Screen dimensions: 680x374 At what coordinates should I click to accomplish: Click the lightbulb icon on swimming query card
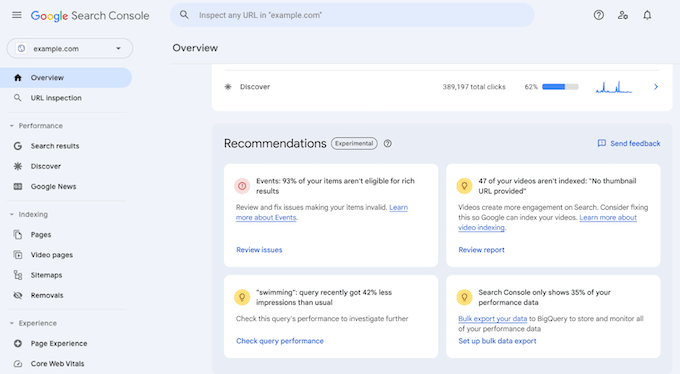[242, 297]
